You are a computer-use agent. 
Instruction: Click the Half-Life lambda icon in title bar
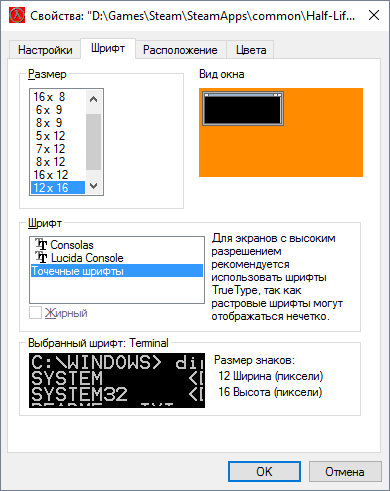pyautogui.click(x=17, y=15)
